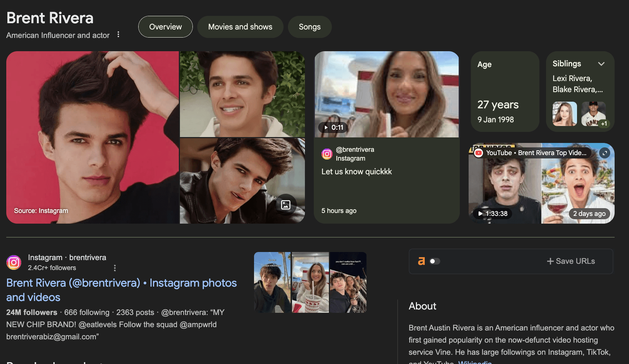Click the 'About' section heading
This screenshot has width=629, height=364.
(x=423, y=306)
